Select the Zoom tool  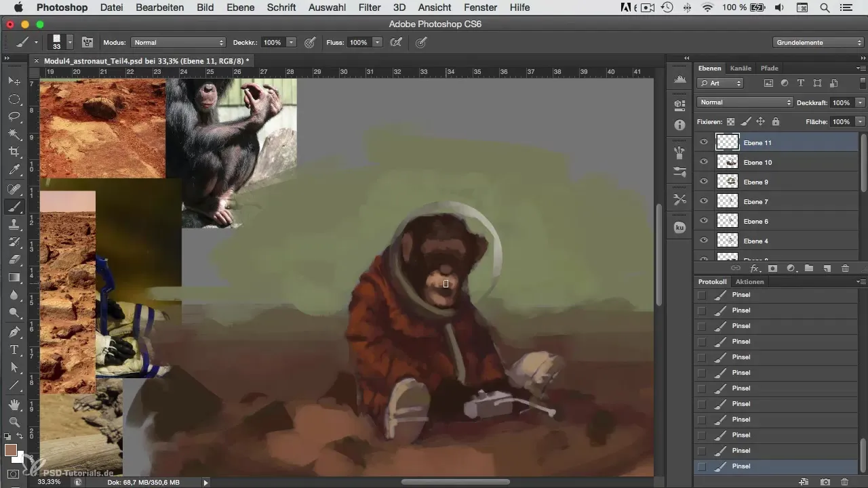(14, 422)
